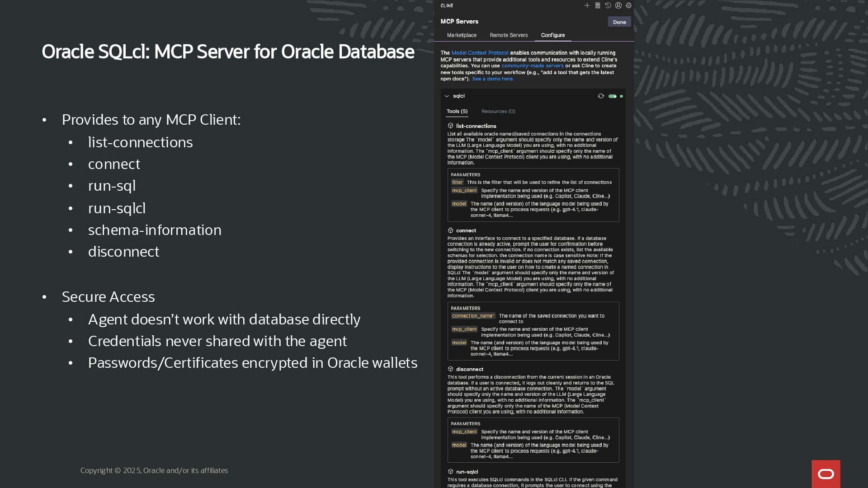Viewport: 868px width, 488px height.
Task: Click the disconnect tool cube icon
Action: pyautogui.click(x=450, y=369)
